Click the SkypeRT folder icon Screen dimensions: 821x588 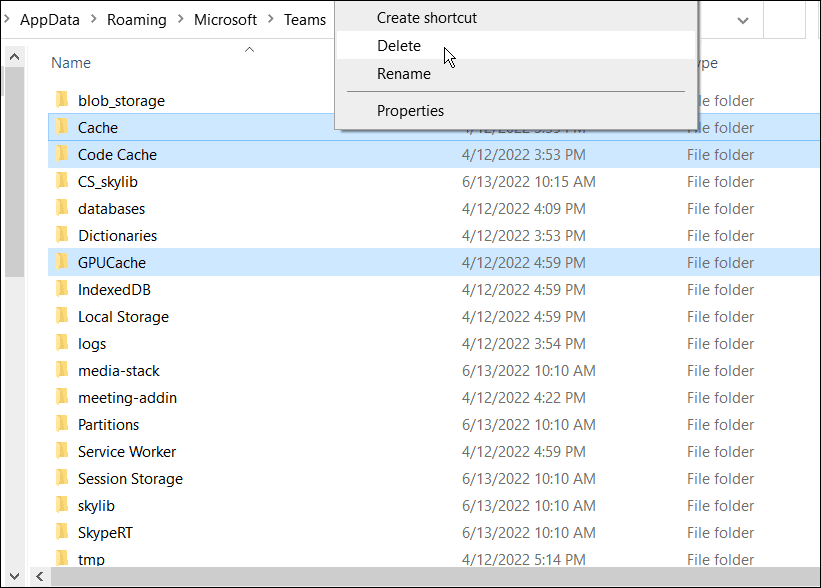tap(62, 531)
